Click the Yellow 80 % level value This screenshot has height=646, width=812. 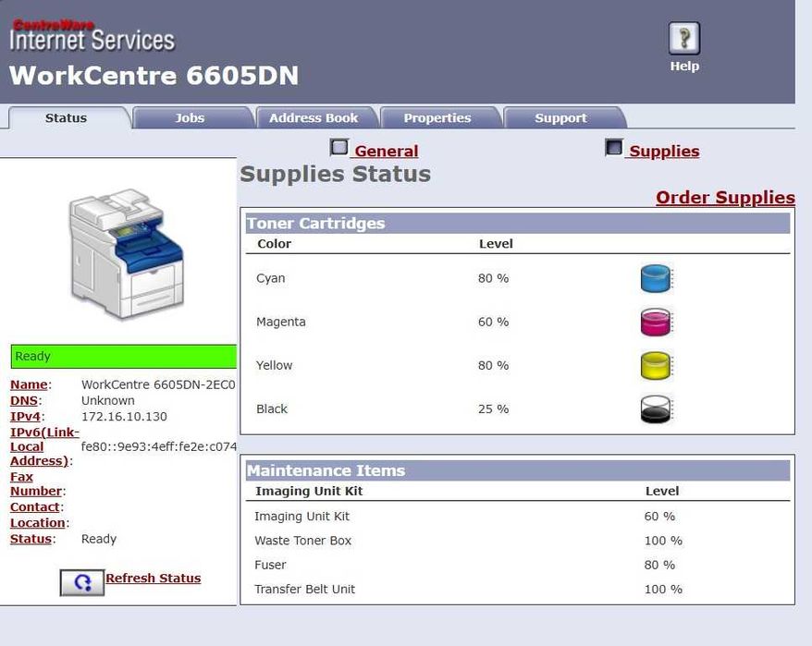tap(494, 365)
